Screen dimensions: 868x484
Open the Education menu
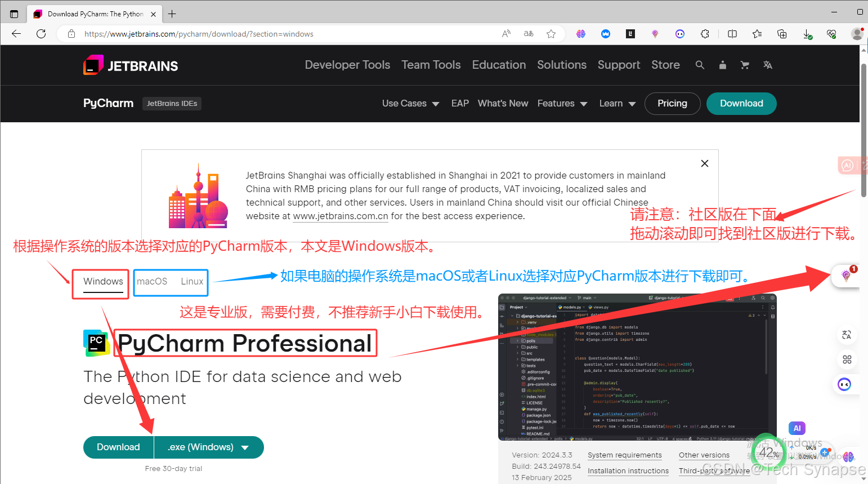[x=499, y=65]
